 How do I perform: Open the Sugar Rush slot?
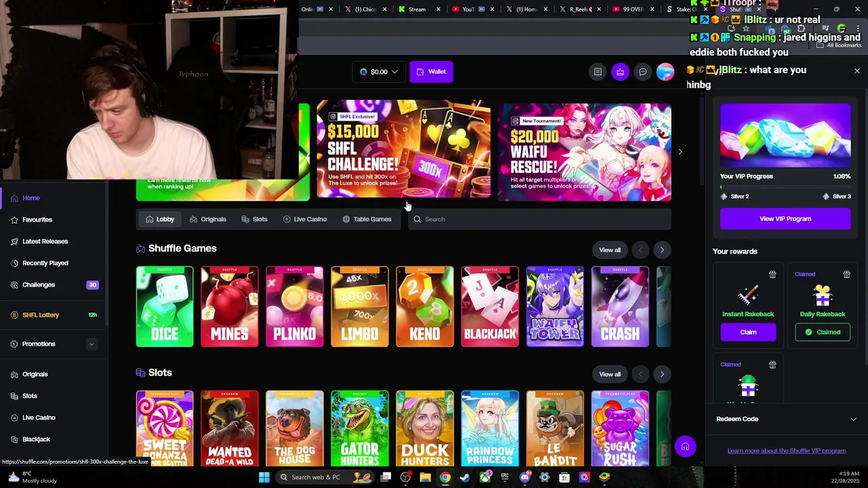click(x=620, y=428)
